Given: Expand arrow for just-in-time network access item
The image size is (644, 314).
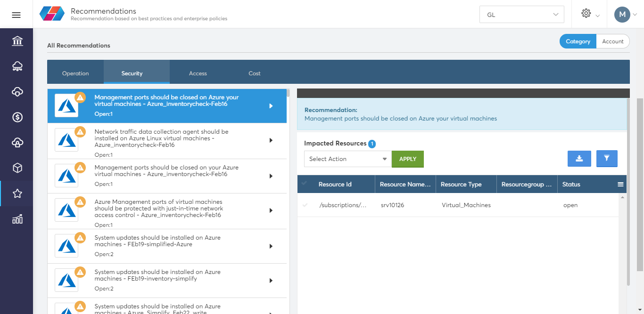Looking at the screenshot, I should pos(271,210).
